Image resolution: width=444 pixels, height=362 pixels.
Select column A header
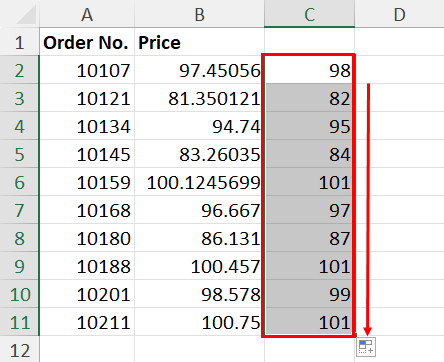point(87,14)
